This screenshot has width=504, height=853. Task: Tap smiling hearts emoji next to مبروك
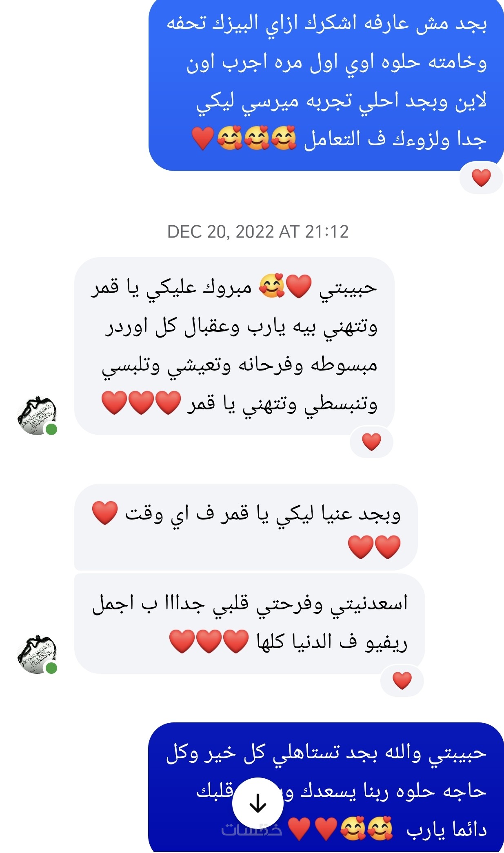tap(272, 286)
